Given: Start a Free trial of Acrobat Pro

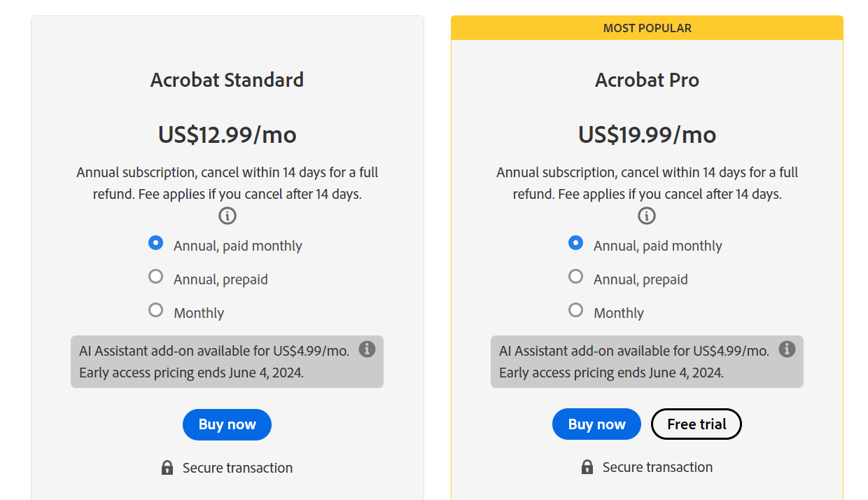Looking at the screenshot, I should 696,424.
